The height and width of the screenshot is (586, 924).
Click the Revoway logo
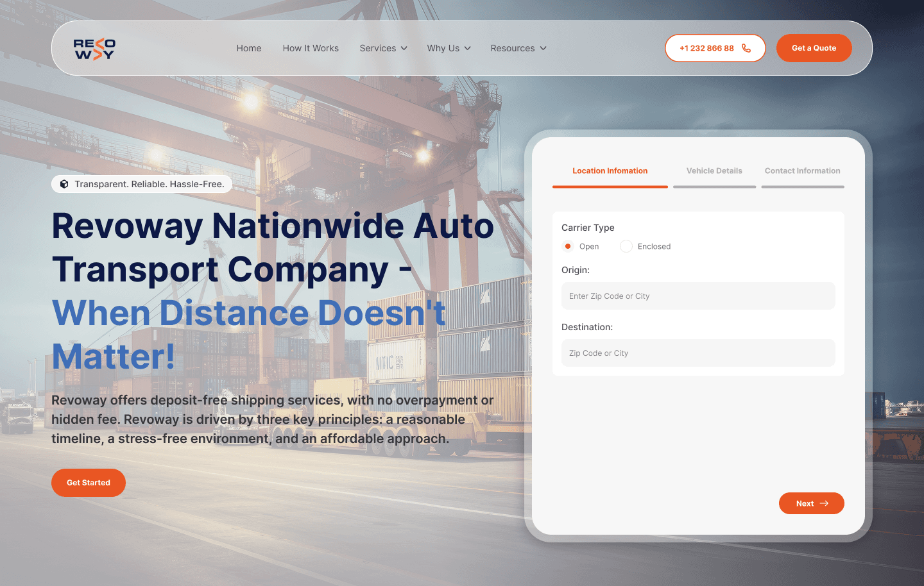(94, 49)
